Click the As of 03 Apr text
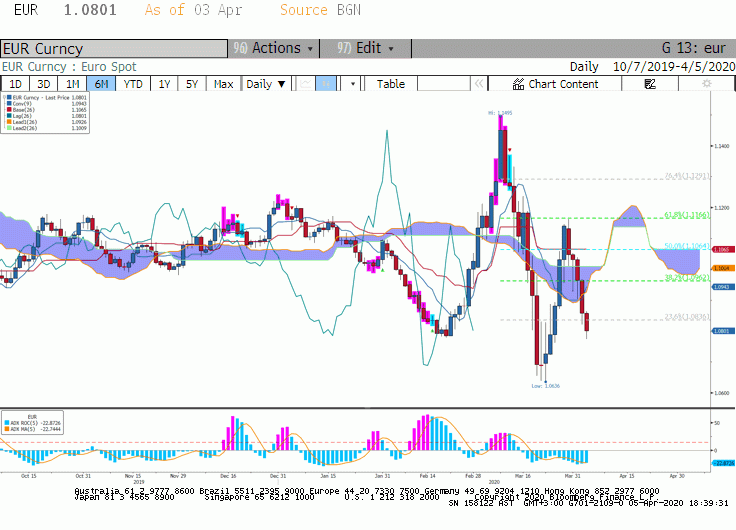Image resolution: width=736 pixels, height=530 pixels. coord(193,10)
